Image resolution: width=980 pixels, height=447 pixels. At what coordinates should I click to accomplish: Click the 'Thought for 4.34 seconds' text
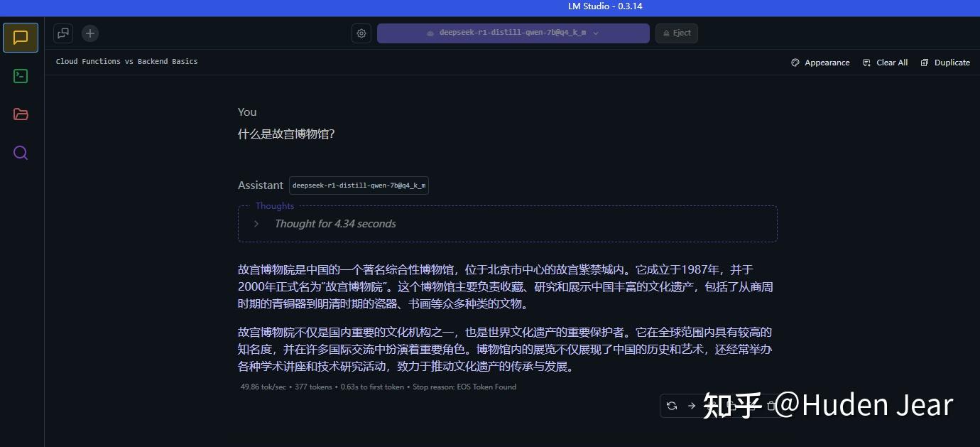point(335,224)
